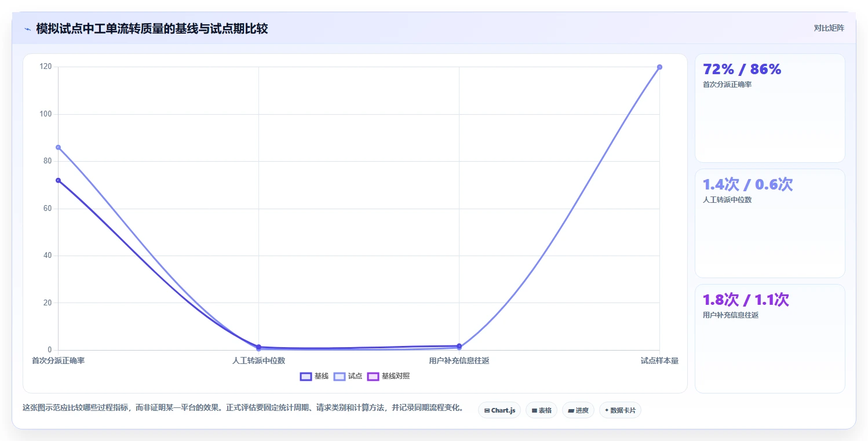Select the 表格 tag button
Screen dimensions: 868x441
click(541, 410)
